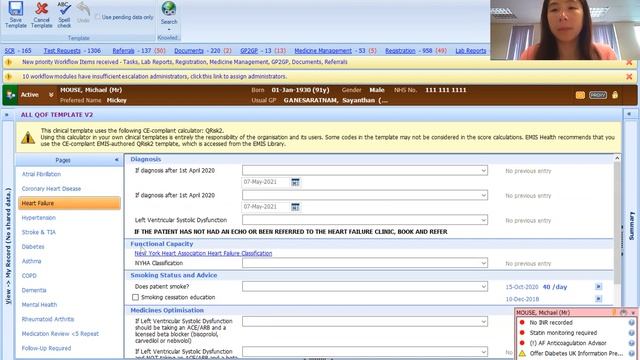Image resolution: width=640 pixels, height=360 pixels.
Task: Select Follow-Up Required page
Action: pos(46,348)
